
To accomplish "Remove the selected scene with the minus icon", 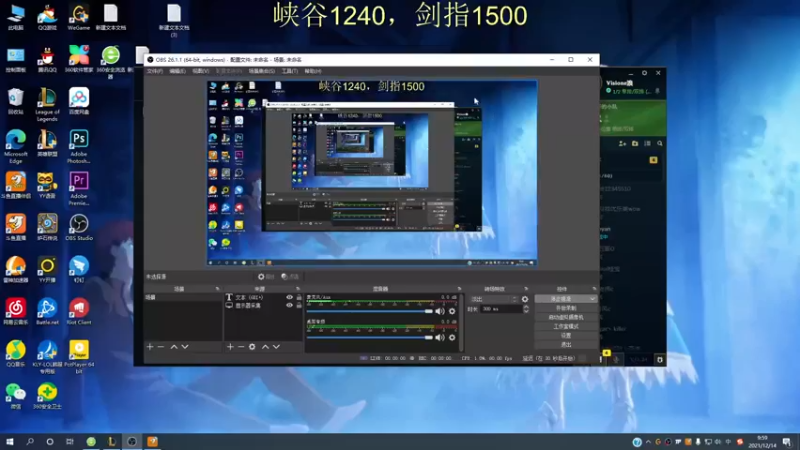I will click(x=161, y=347).
